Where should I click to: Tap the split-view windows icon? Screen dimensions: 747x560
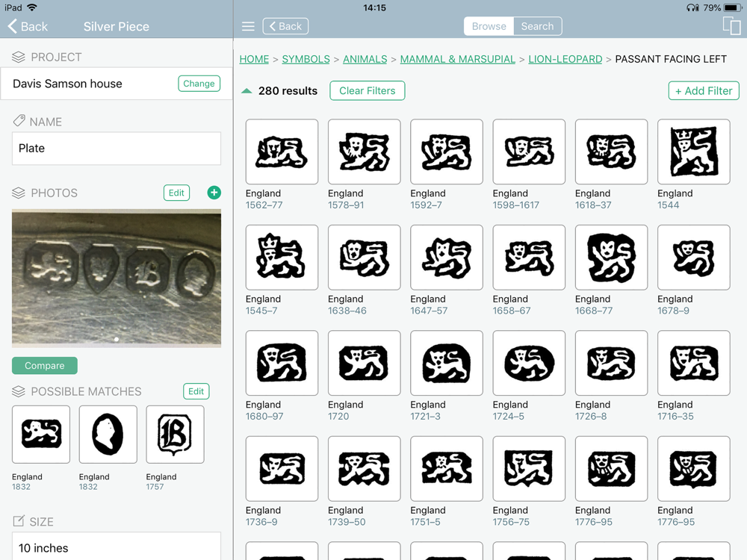pos(731,25)
